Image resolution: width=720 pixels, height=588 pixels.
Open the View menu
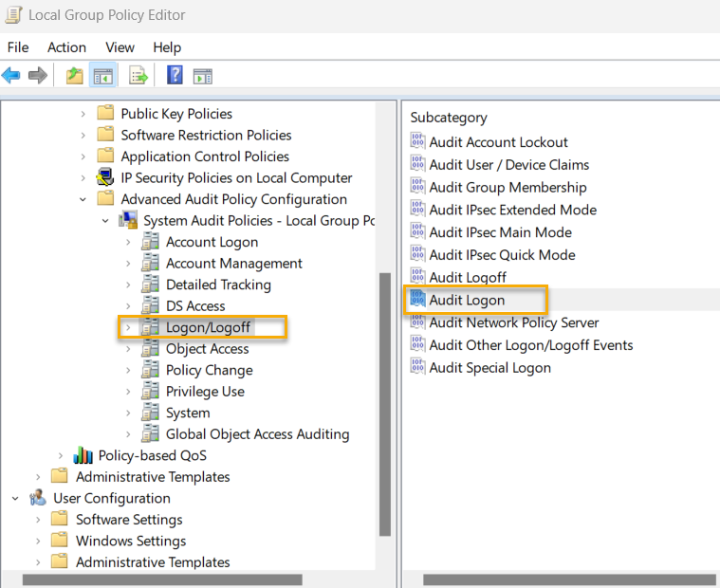tap(120, 47)
